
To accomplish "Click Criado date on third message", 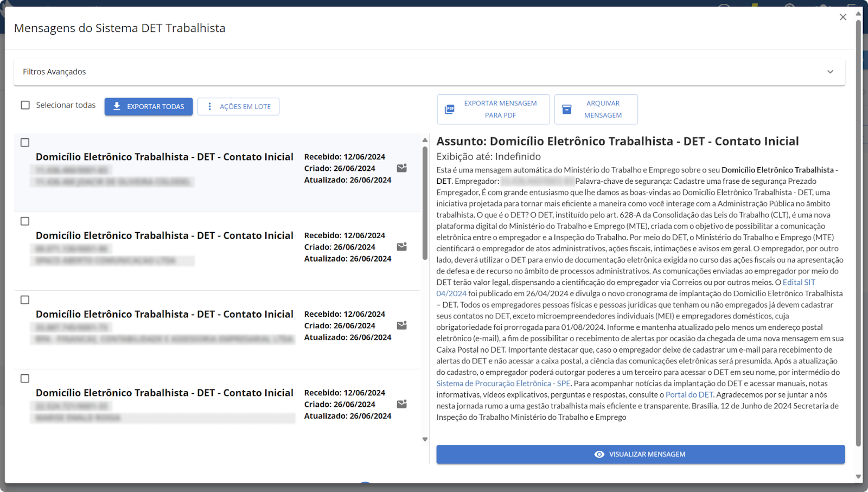I will pyautogui.click(x=340, y=325).
